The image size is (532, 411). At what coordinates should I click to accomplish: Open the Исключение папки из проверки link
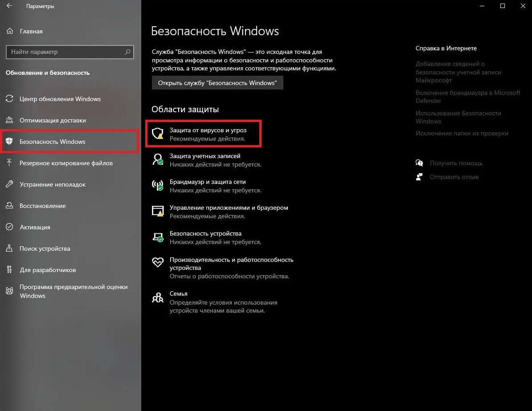click(x=462, y=134)
